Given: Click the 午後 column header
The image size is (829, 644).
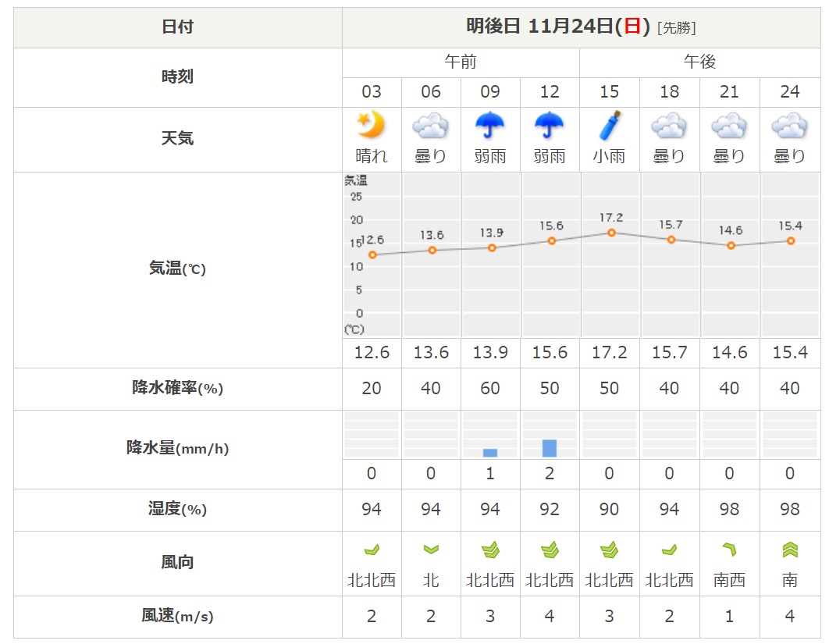Looking at the screenshot, I should coord(699,62).
